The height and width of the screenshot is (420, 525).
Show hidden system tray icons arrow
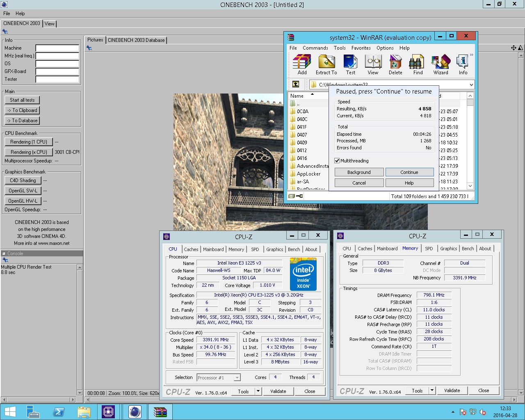453,412
